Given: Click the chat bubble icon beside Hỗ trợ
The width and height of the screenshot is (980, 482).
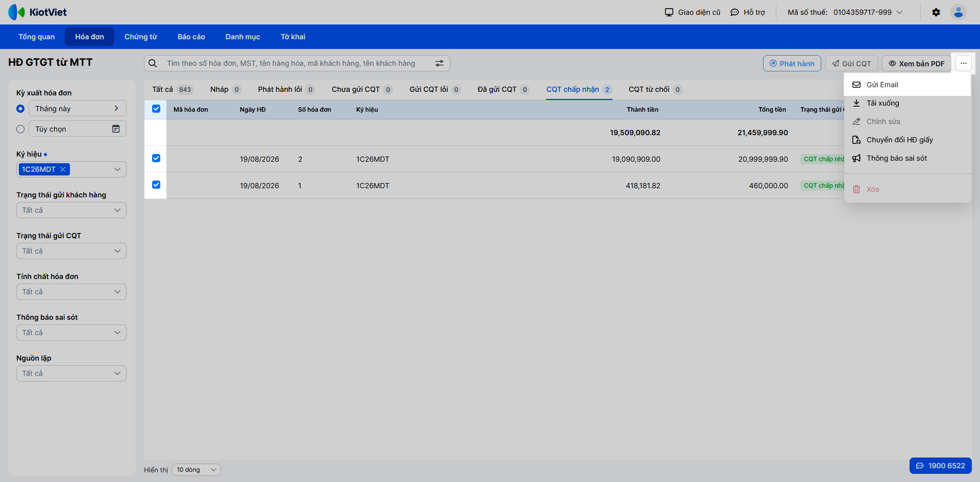Looking at the screenshot, I should click(734, 12).
